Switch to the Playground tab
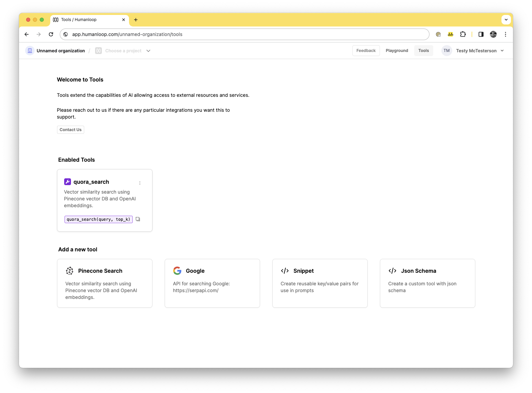Viewport: 532px width, 393px height. pos(397,50)
